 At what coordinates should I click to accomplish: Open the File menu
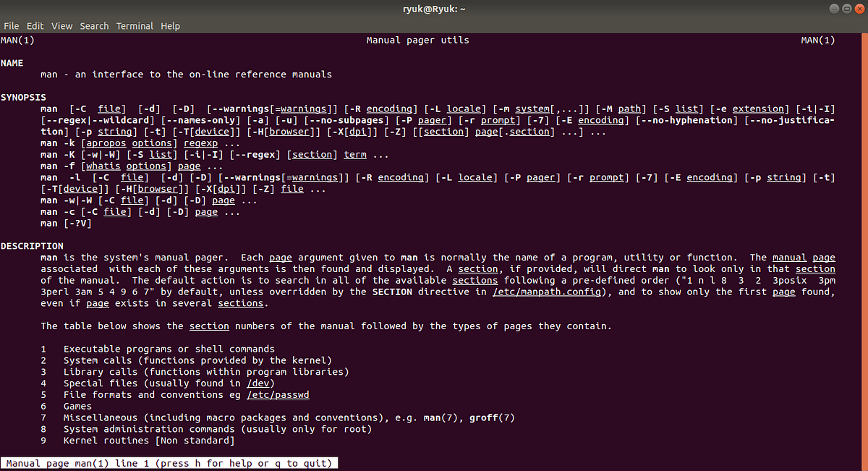coord(12,25)
